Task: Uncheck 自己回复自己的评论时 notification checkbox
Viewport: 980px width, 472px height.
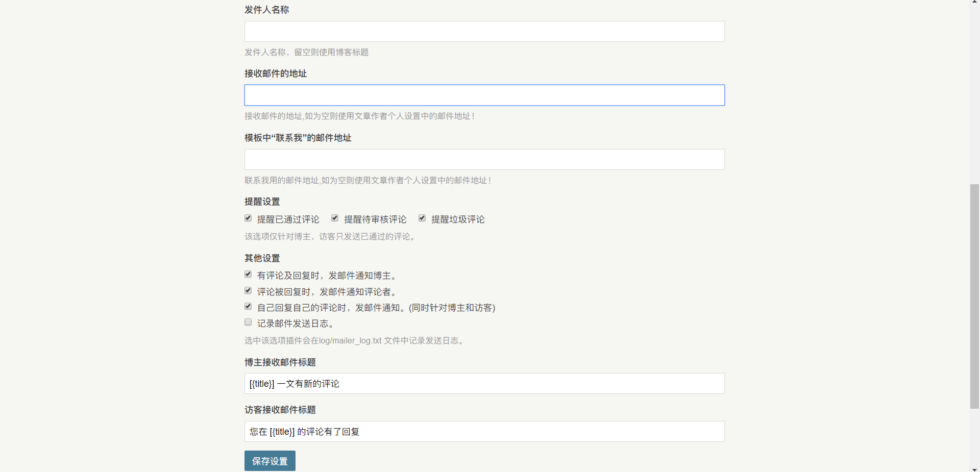Action: pyautogui.click(x=248, y=307)
